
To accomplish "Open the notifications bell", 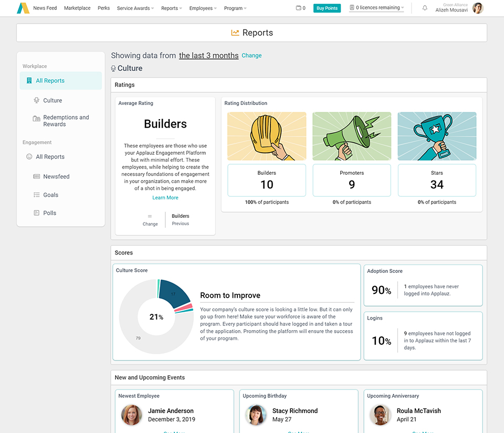I will [x=425, y=8].
